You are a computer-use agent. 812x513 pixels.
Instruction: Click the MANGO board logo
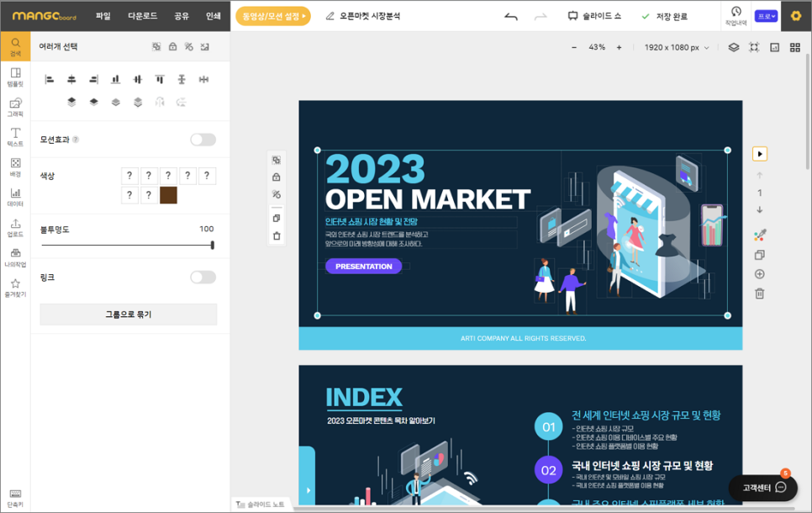tap(44, 16)
